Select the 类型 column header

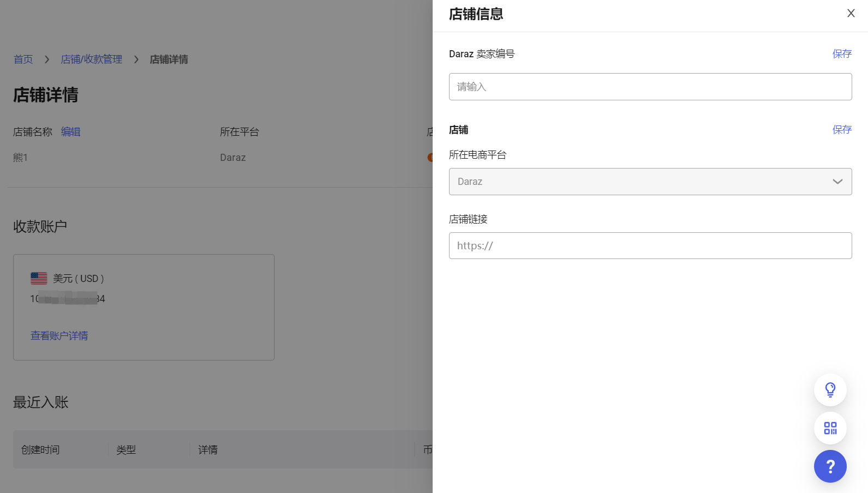click(126, 450)
